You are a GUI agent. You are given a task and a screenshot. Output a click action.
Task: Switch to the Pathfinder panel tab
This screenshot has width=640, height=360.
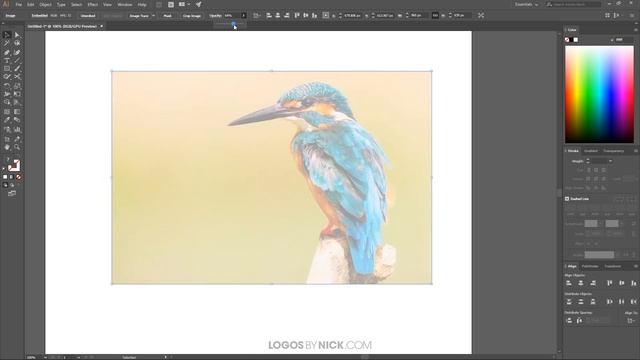(x=590, y=267)
